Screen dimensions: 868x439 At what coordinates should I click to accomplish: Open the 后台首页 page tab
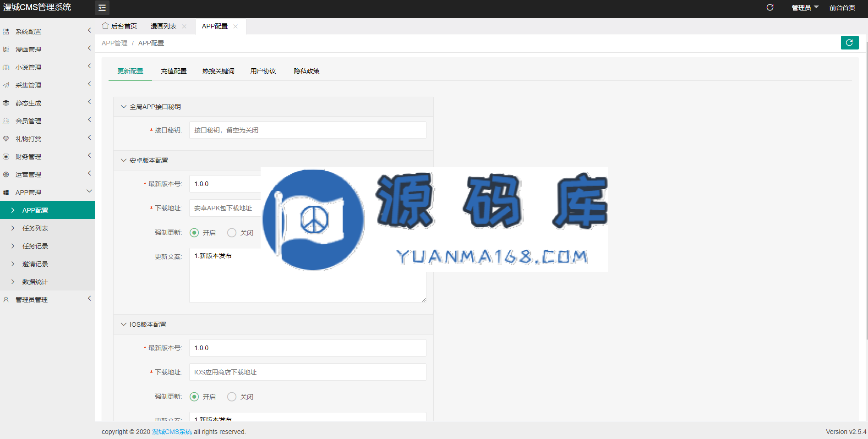[x=120, y=26]
